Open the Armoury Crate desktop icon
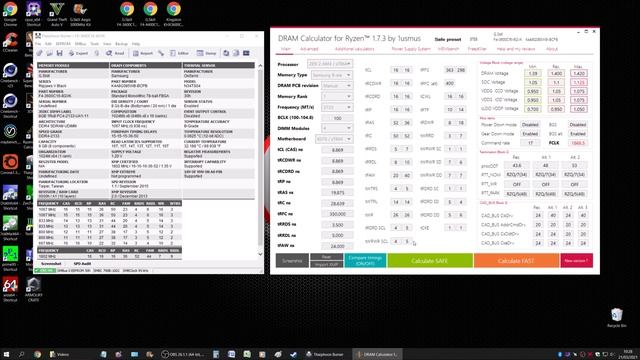 pos(33,289)
